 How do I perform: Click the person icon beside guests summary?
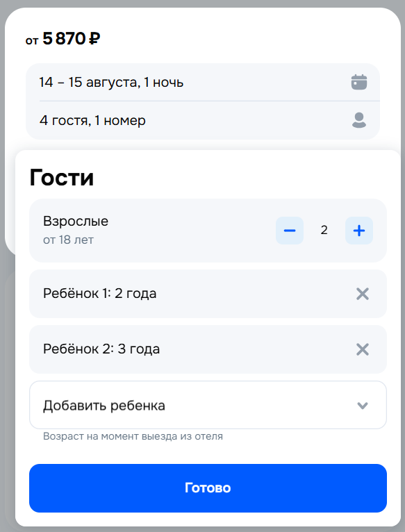click(359, 120)
